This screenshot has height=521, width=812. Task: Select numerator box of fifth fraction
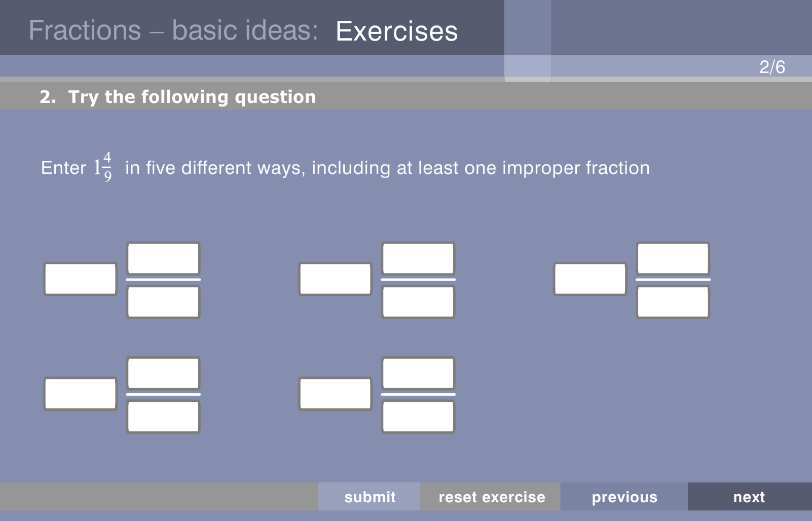418,373
